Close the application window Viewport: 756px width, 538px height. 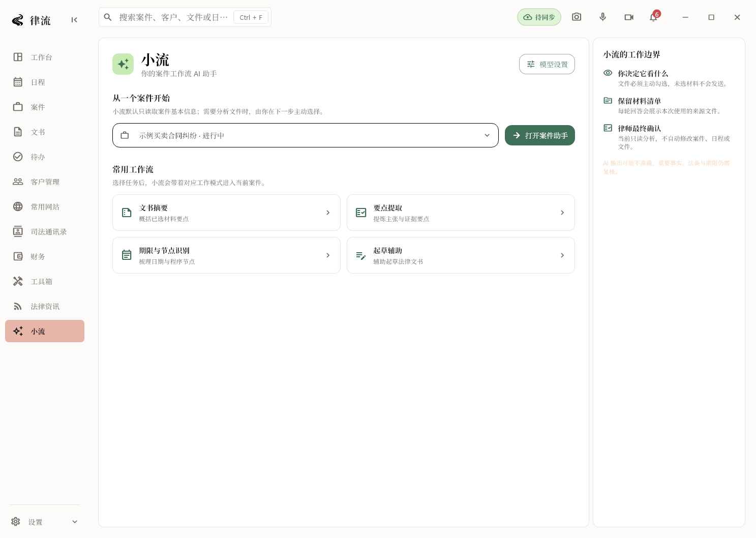click(x=737, y=17)
